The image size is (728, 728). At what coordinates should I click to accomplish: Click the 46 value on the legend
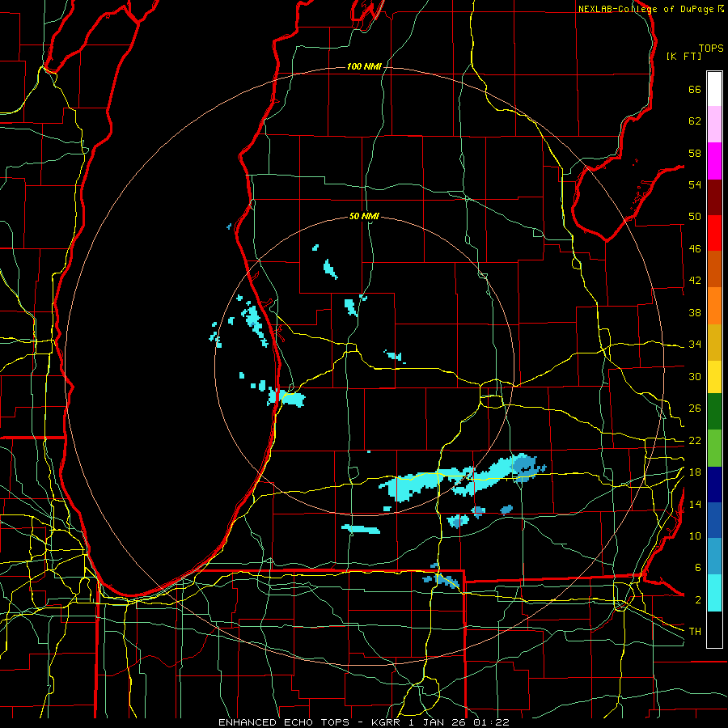[x=695, y=249]
